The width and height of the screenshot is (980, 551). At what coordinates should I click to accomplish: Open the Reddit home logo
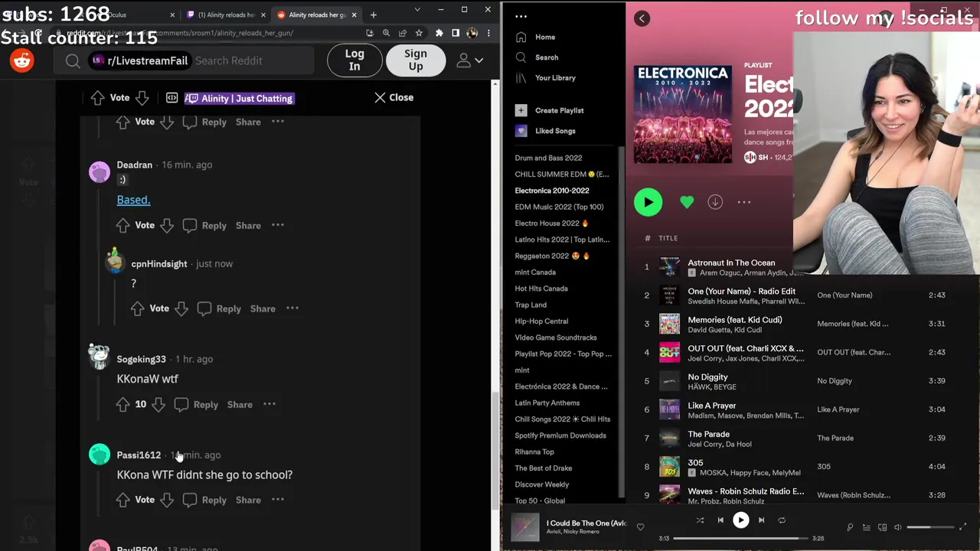(22, 61)
